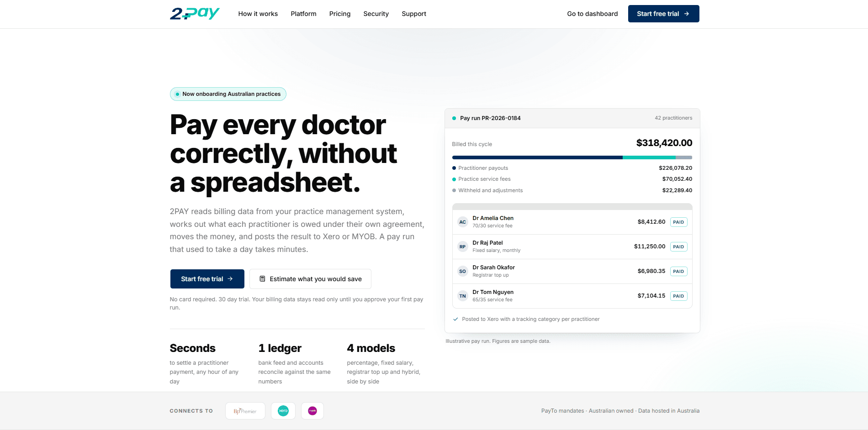868x430 pixels.
Task: Click Estimate what you would save
Action: (x=310, y=279)
